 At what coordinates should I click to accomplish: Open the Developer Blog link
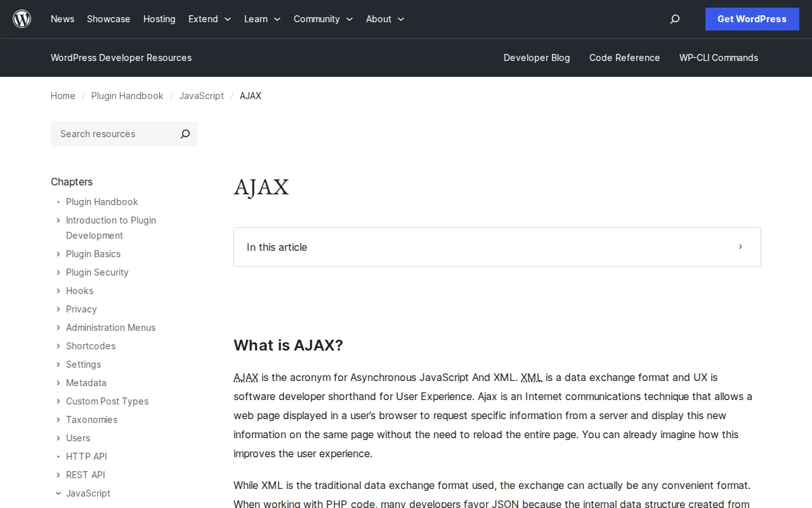point(537,58)
